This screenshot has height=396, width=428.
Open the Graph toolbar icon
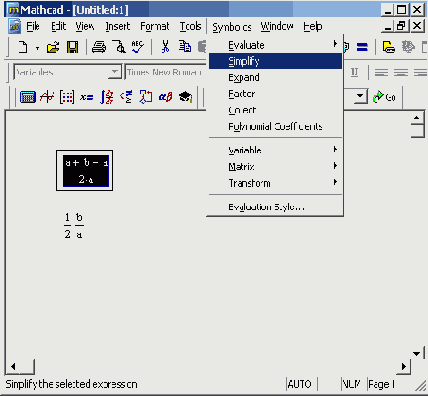47,97
